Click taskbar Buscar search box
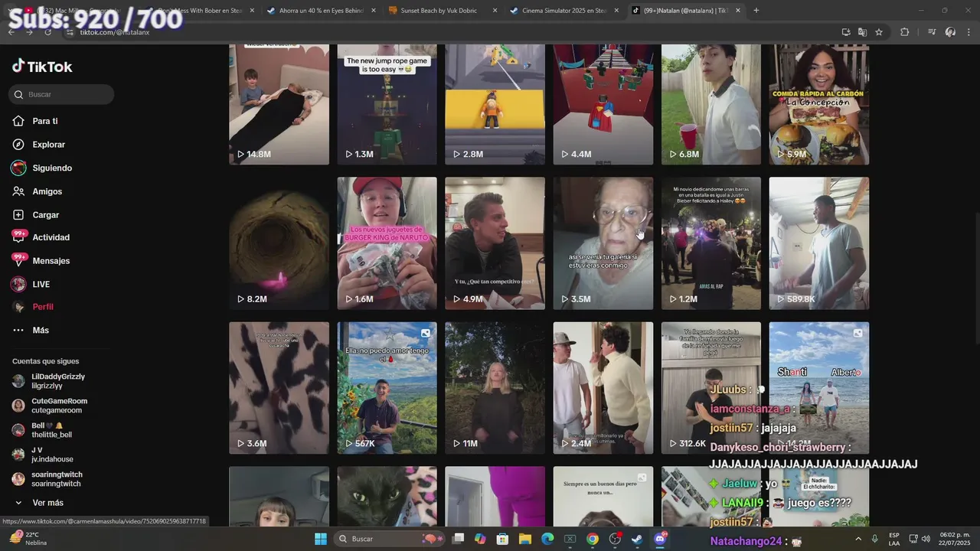 click(x=390, y=539)
